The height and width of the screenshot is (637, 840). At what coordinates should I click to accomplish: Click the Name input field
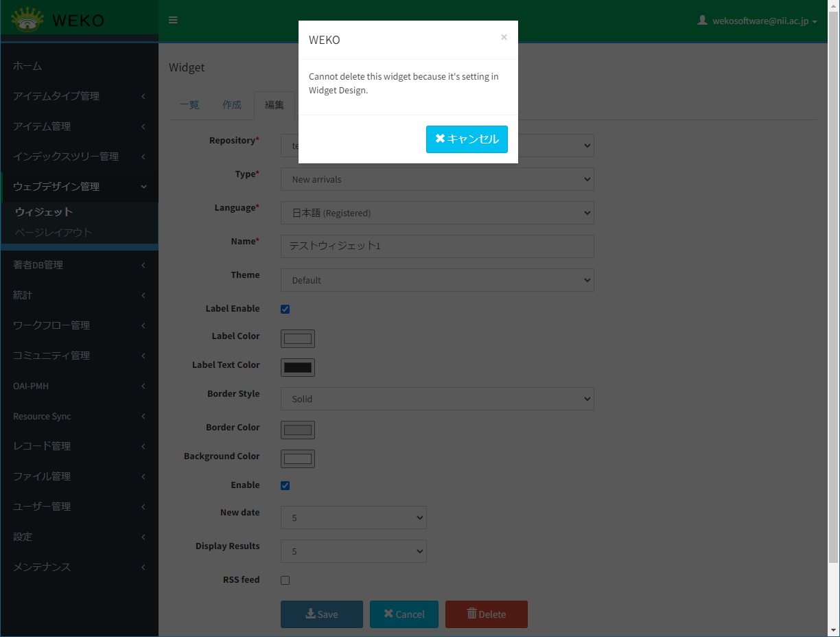(437, 246)
